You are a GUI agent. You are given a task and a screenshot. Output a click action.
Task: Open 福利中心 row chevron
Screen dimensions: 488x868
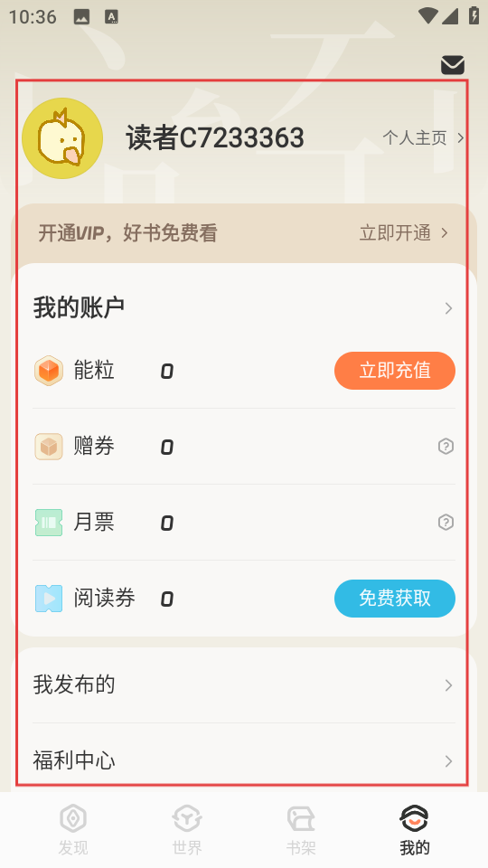pyautogui.click(x=448, y=761)
